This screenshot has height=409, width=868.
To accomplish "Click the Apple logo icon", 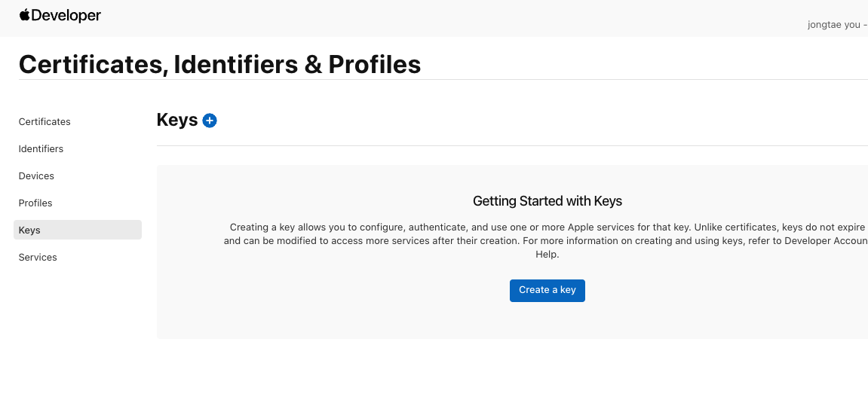I will click(24, 15).
